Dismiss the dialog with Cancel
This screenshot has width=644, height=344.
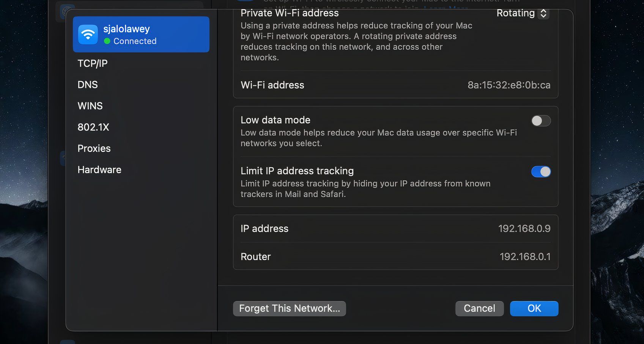(479, 308)
